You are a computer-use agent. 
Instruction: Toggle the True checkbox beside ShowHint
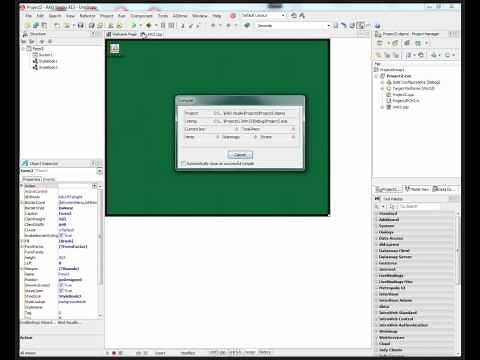click(x=61, y=291)
